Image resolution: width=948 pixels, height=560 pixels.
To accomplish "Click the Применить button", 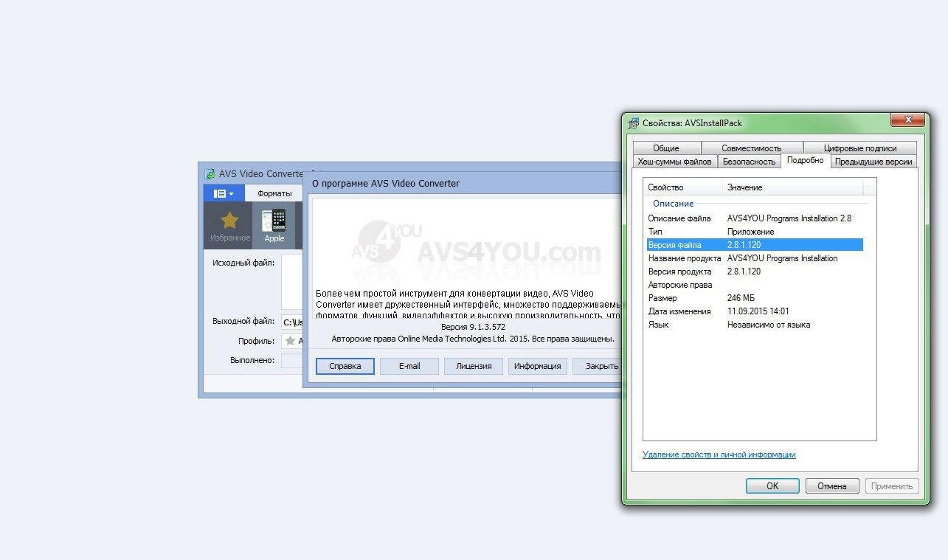I will pyautogui.click(x=892, y=486).
